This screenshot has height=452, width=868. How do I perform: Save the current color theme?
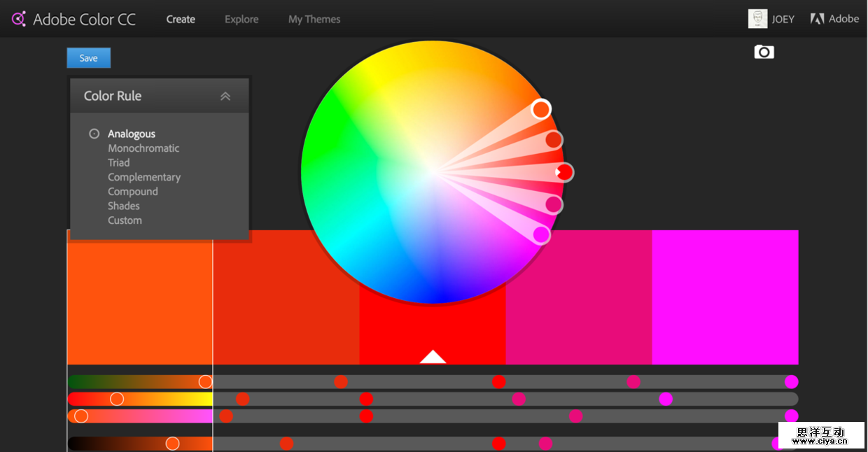(x=88, y=58)
